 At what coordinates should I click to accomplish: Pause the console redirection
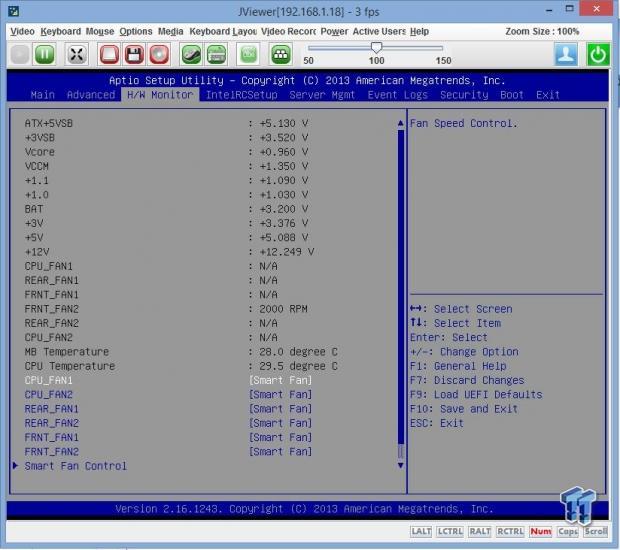[x=44, y=54]
